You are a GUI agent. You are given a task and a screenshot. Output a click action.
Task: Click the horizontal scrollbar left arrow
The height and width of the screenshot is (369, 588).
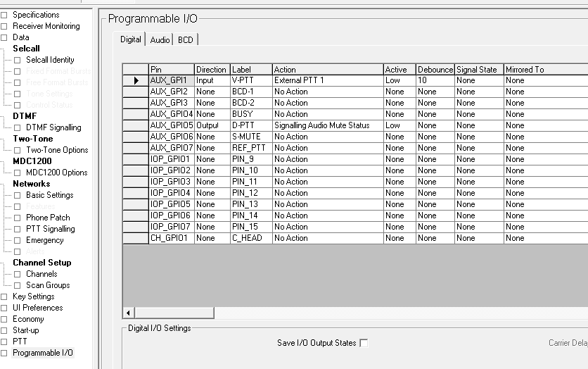[x=129, y=312]
